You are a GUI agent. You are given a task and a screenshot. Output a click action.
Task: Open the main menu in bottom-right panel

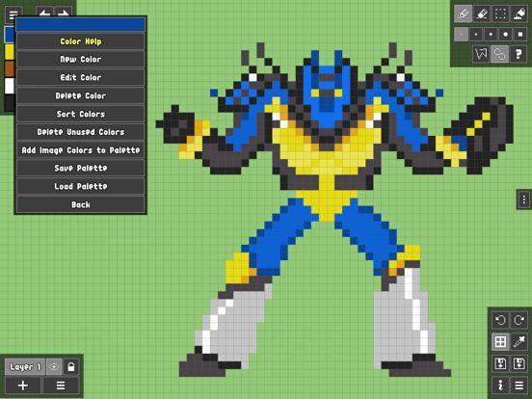click(519, 386)
